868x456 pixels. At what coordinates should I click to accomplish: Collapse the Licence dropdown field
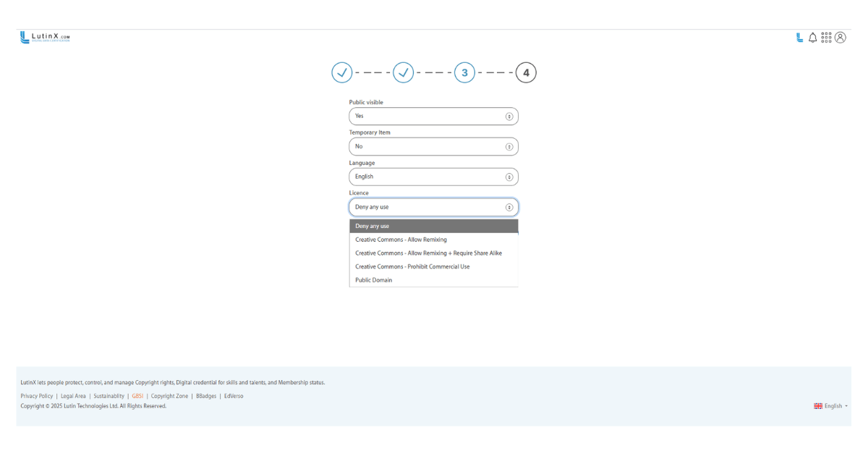[433, 207]
